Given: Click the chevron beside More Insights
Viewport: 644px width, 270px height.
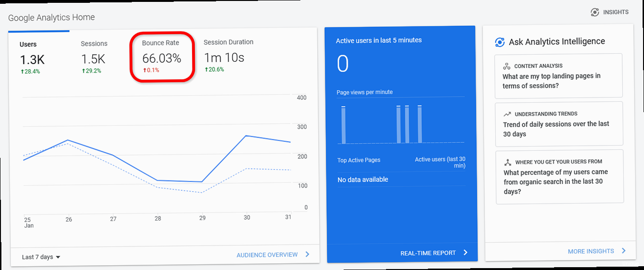Looking at the screenshot, I should click(624, 251).
